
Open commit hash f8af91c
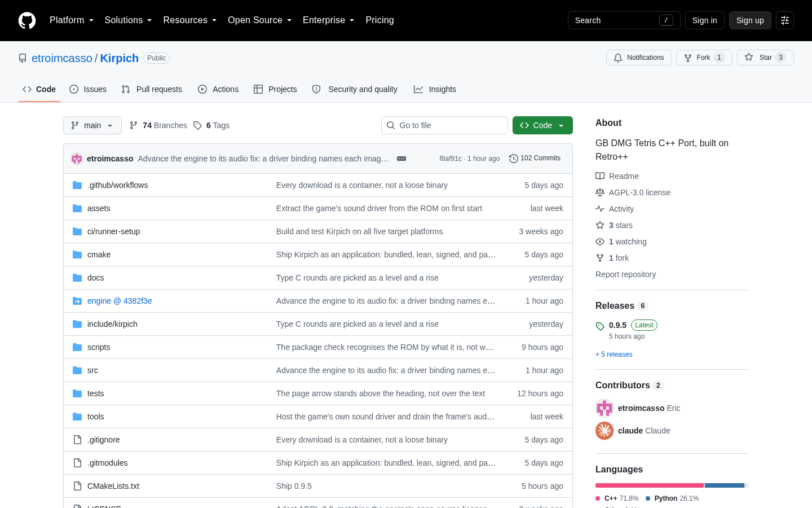(x=451, y=159)
